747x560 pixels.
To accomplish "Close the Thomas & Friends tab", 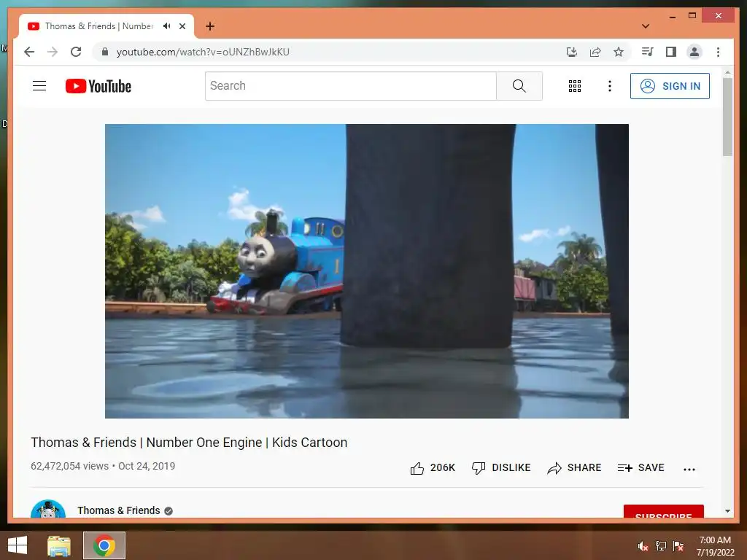I will tap(182, 26).
